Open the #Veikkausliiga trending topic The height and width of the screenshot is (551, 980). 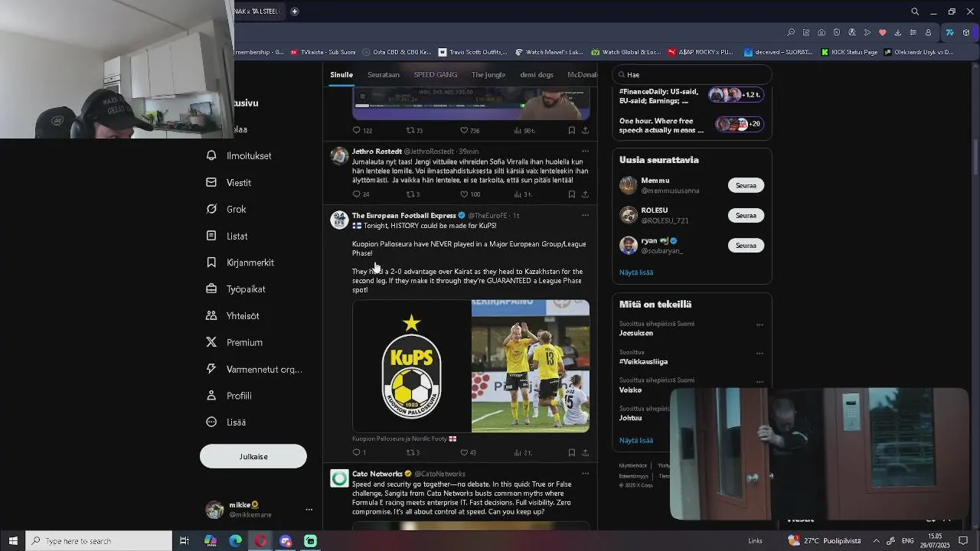[x=643, y=361]
